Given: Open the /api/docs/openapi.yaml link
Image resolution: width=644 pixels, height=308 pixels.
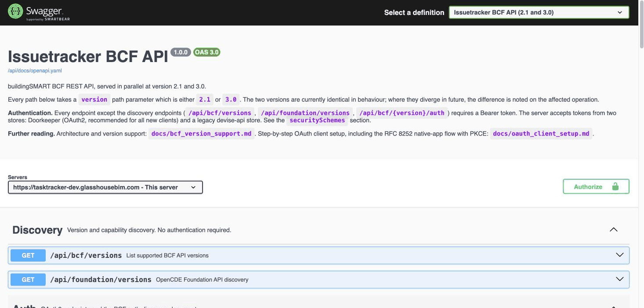Looking at the screenshot, I should (x=35, y=70).
